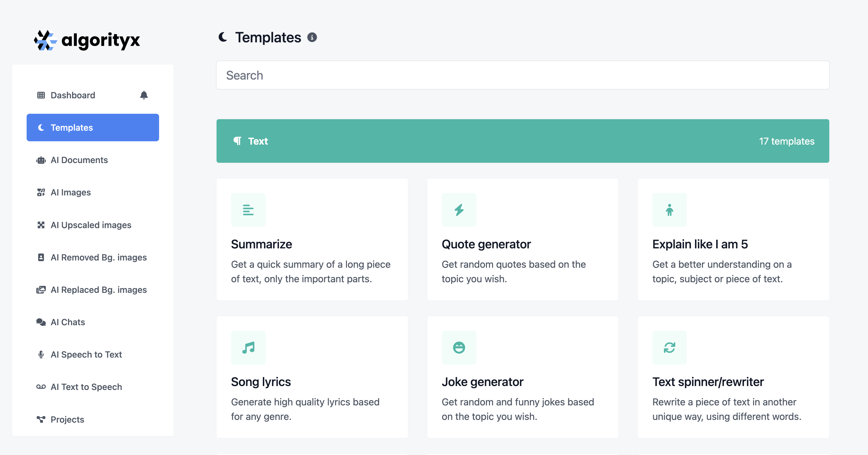Open Dashboard from the sidebar
Image resolution: width=868 pixels, height=455 pixels.
pyautogui.click(x=73, y=95)
